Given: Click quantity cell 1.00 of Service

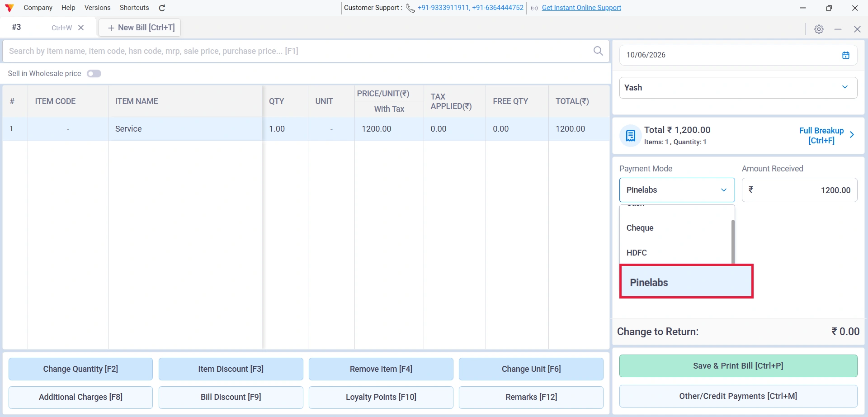Looking at the screenshot, I should tap(285, 129).
